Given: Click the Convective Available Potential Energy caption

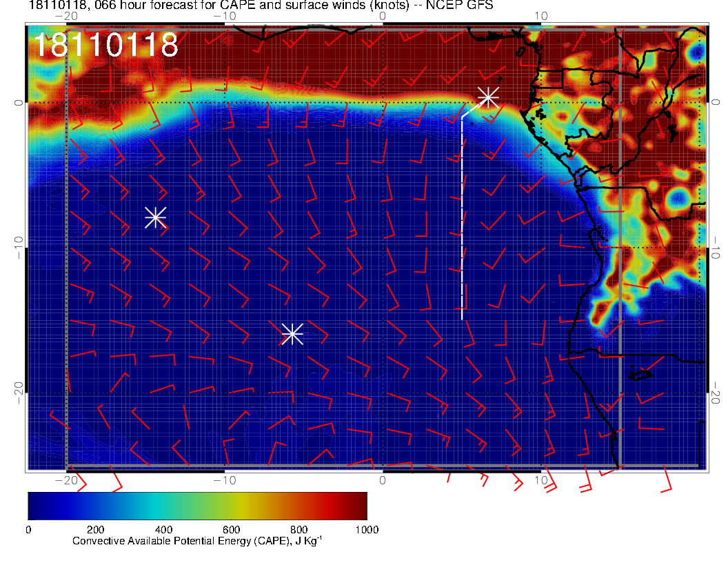Looking at the screenshot, I should pyautogui.click(x=196, y=542).
